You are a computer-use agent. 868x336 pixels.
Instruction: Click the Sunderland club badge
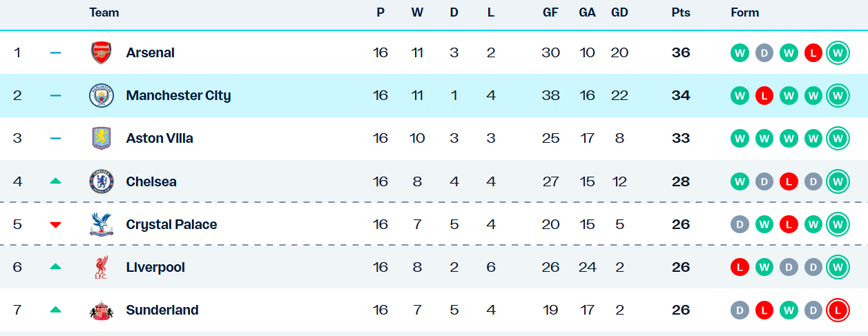click(102, 310)
